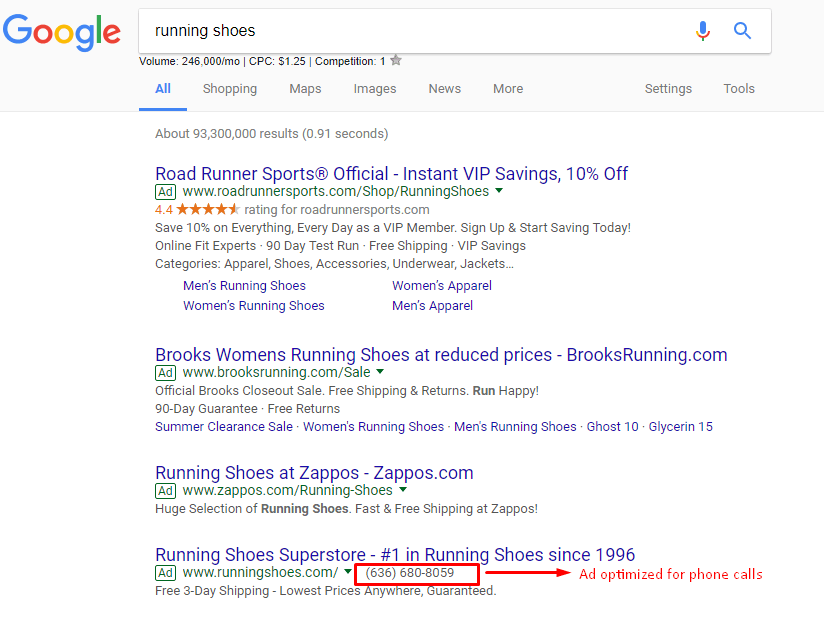
Task: Open Men's Apparel sitelink
Action: click(432, 305)
